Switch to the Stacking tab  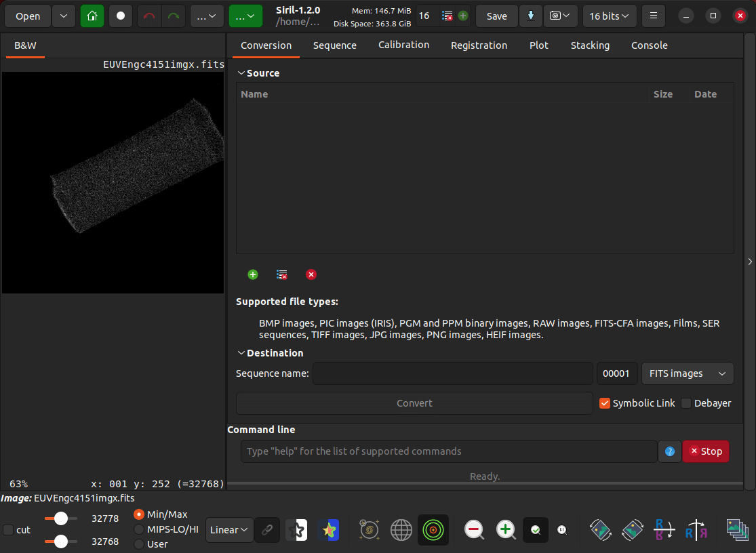(x=590, y=45)
